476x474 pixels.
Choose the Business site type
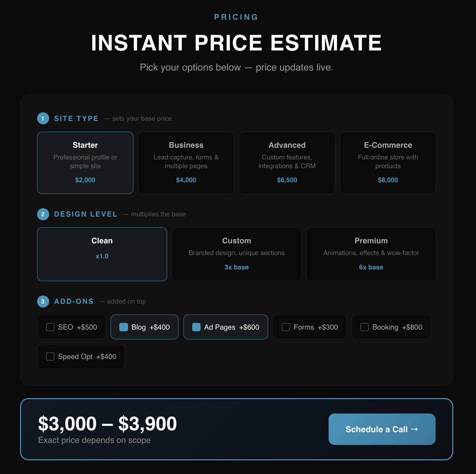click(x=186, y=162)
